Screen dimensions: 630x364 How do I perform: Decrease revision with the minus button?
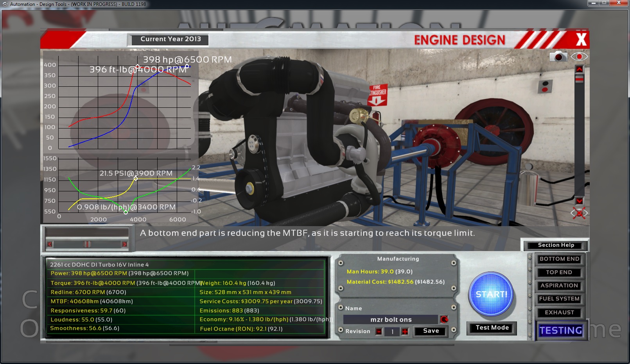point(379,332)
